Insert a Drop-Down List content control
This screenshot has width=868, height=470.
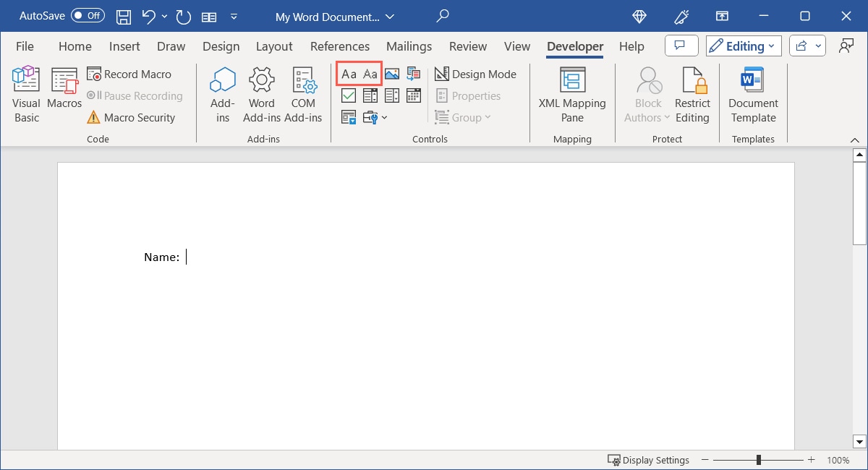click(x=391, y=95)
